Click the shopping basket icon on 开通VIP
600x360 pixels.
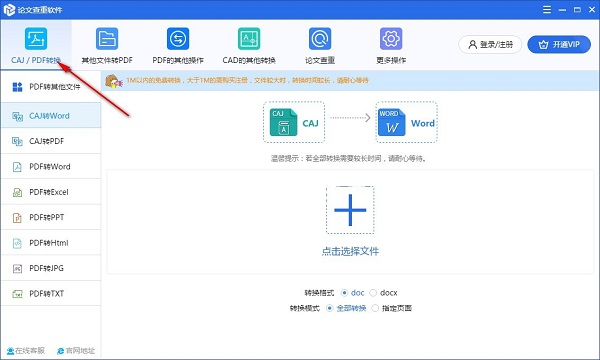[x=543, y=45]
